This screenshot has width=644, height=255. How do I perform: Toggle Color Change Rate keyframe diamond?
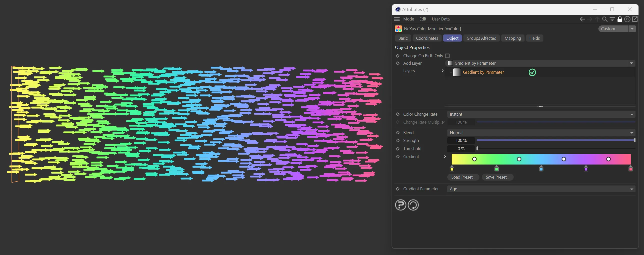(398, 114)
